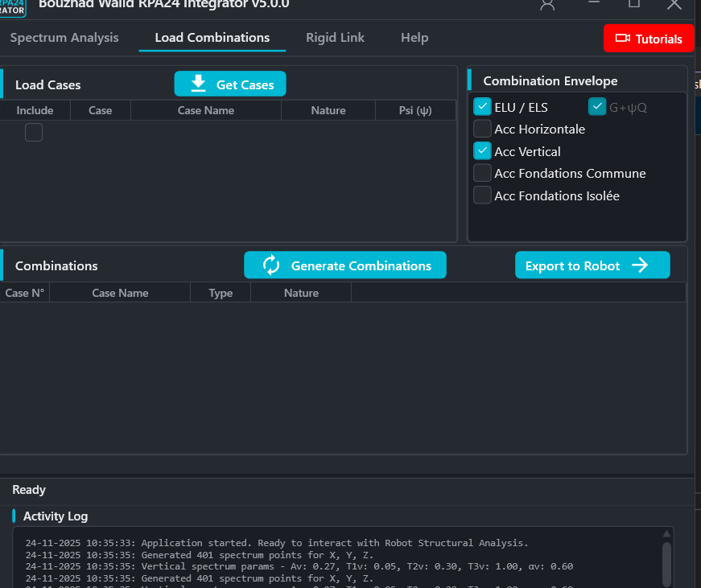Image resolution: width=701 pixels, height=588 pixels.
Task: Click the arrow icon on Export to Robot
Action: pyautogui.click(x=642, y=265)
